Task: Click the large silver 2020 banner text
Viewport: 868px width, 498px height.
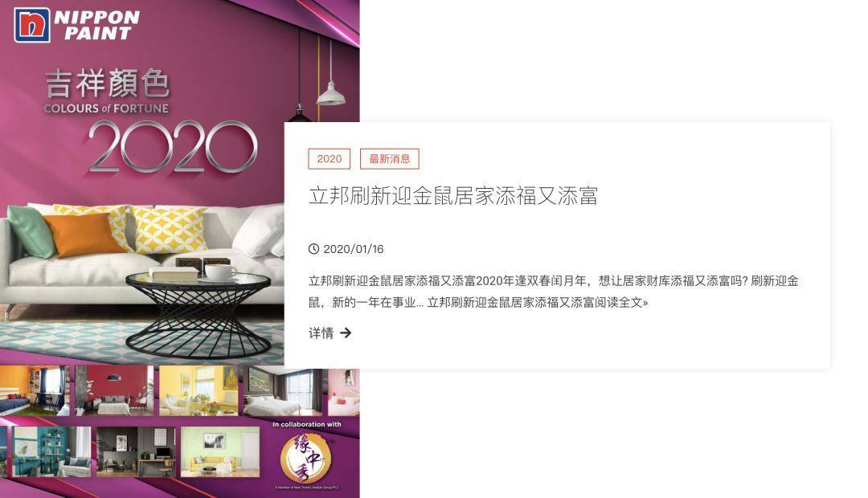Action: click(173, 147)
